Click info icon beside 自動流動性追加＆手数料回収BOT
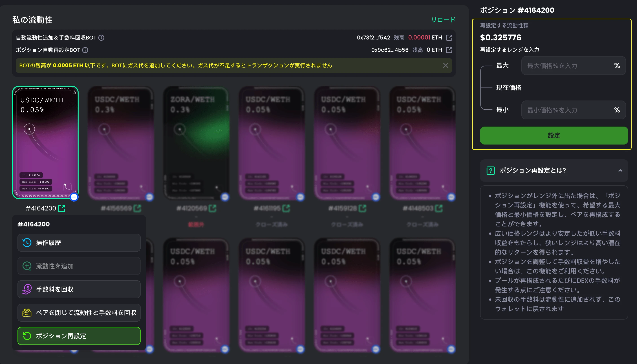 tap(101, 38)
